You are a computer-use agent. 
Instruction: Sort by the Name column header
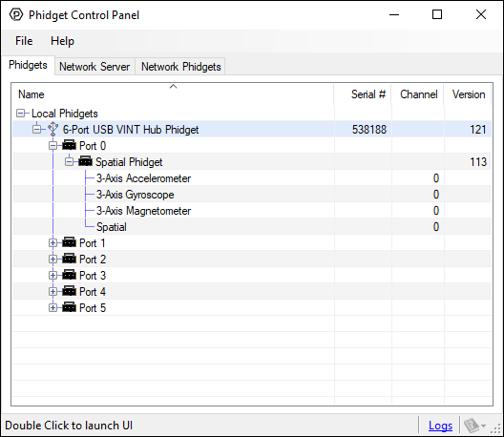(174, 94)
